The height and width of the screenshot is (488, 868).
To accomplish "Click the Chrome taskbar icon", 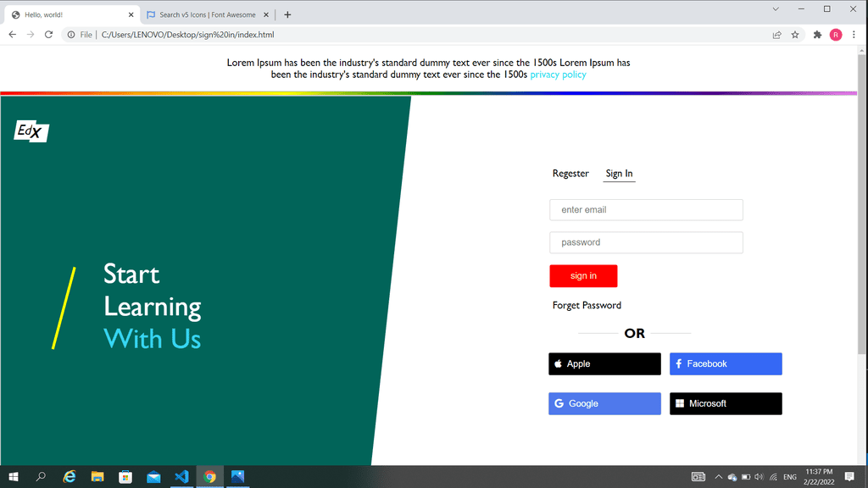I will (210, 476).
